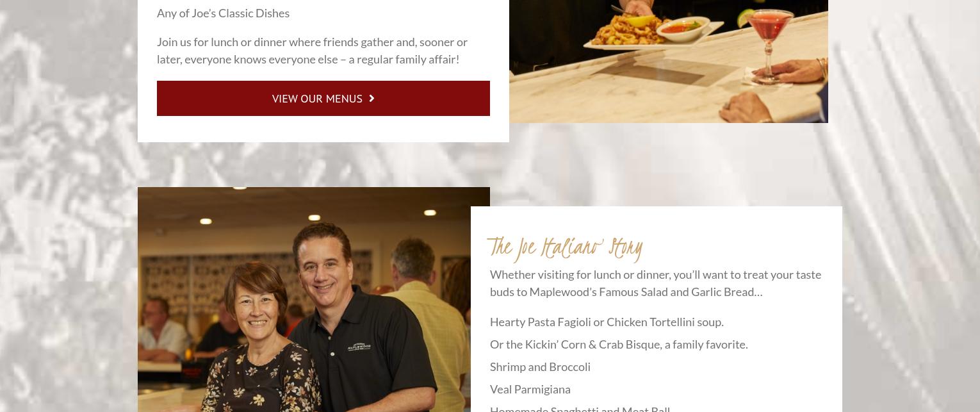The image size is (980, 412).
Task: Click the fork background image on the right side
Action: [910, 205]
